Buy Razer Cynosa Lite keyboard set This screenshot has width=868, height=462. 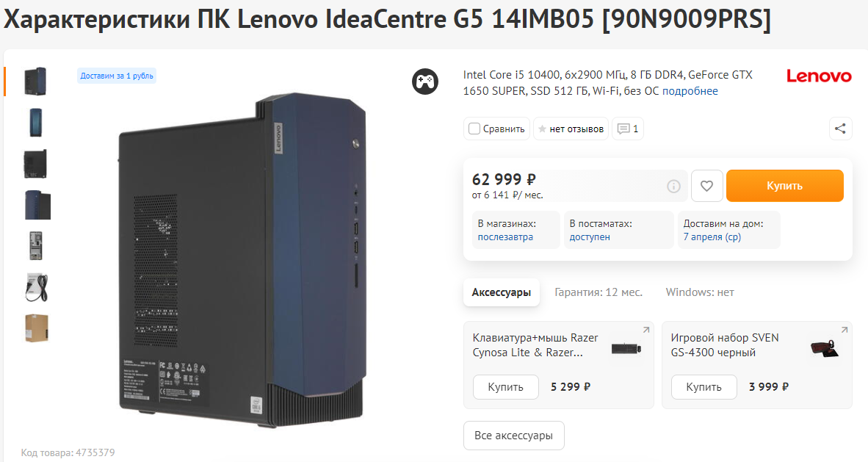505,387
